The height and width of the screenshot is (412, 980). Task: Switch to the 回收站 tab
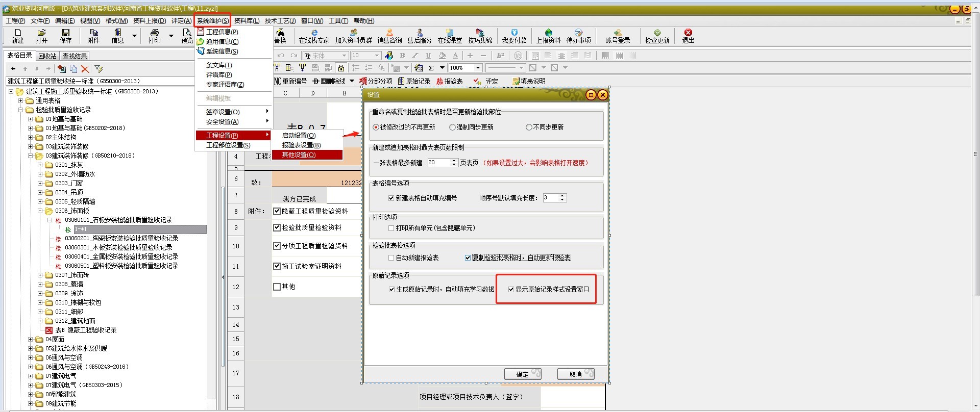point(47,56)
